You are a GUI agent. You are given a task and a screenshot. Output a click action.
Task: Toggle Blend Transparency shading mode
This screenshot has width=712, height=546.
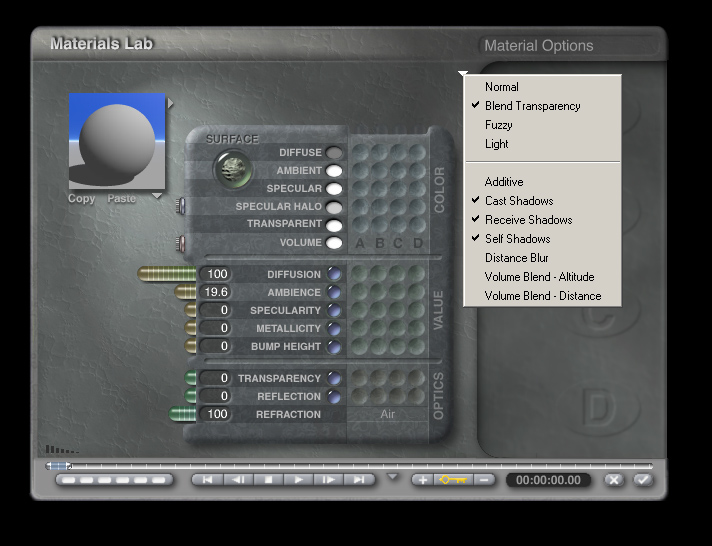(543, 106)
